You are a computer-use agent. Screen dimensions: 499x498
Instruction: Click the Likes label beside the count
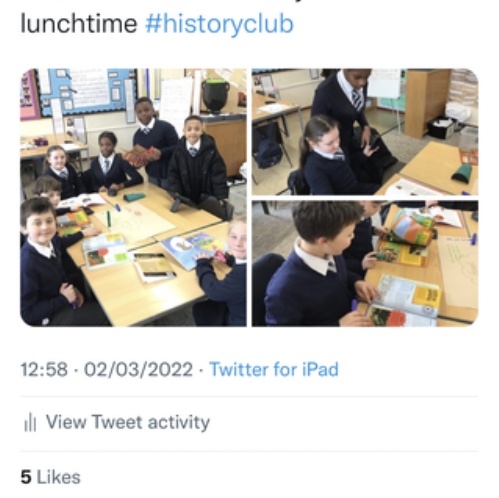pos(58,477)
